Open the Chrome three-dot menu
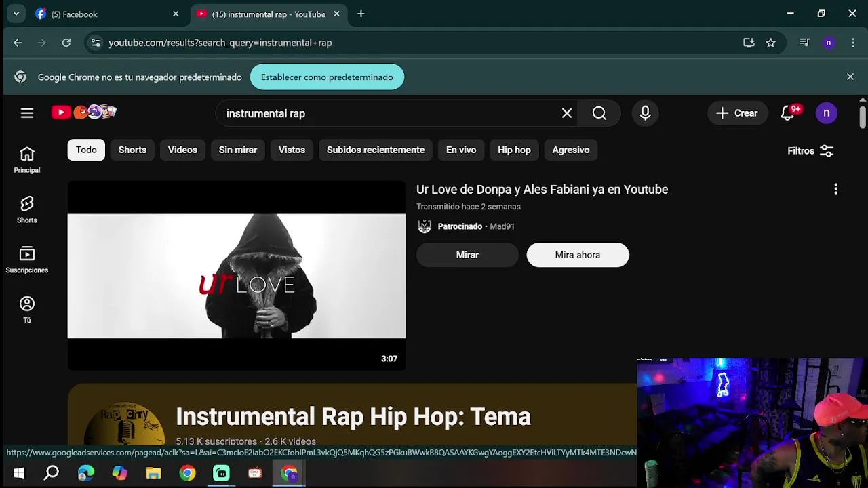 click(853, 43)
